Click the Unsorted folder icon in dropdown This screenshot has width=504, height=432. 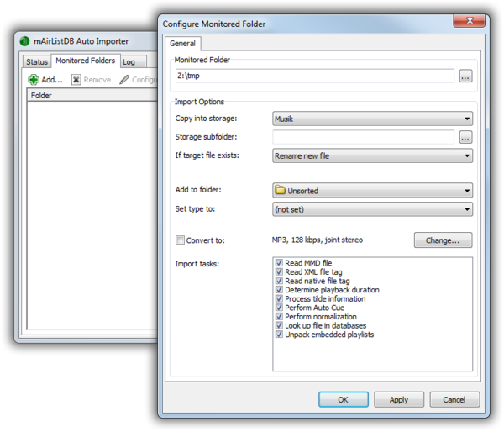pyautogui.click(x=280, y=190)
